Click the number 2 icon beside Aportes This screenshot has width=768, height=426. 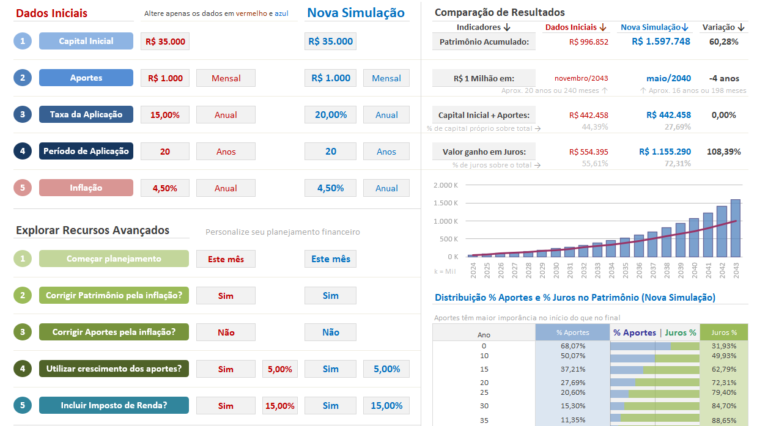click(23, 78)
